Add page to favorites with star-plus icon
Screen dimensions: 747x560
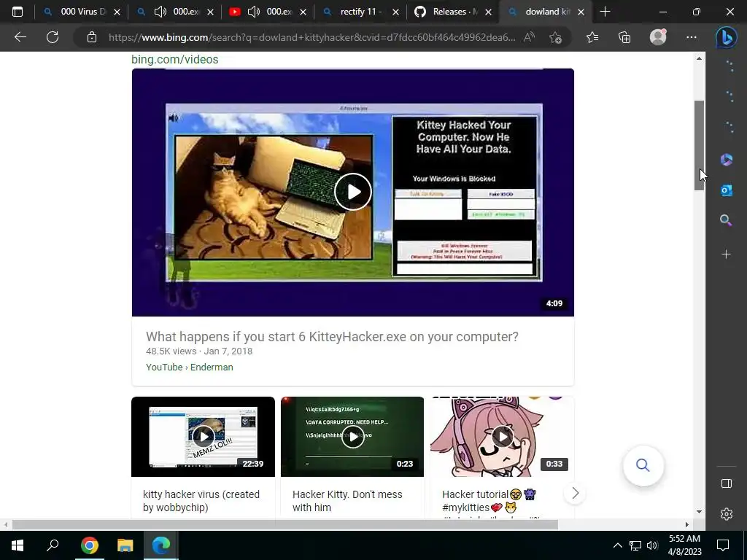[555, 37]
